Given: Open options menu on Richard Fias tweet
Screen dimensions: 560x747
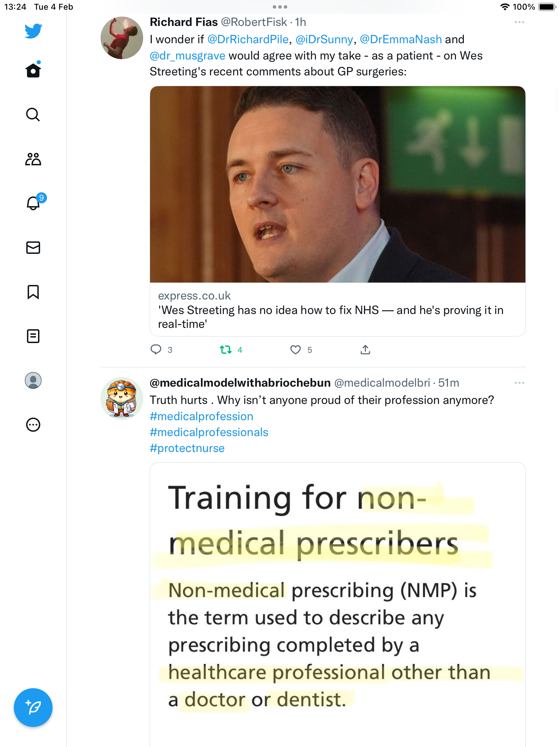Looking at the screenshot, I should (519, 22).
